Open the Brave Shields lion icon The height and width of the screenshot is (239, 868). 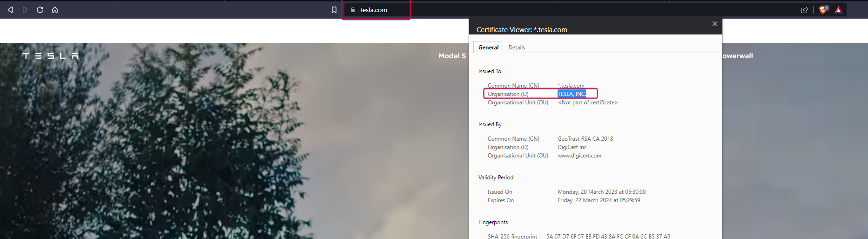point(823,10)
